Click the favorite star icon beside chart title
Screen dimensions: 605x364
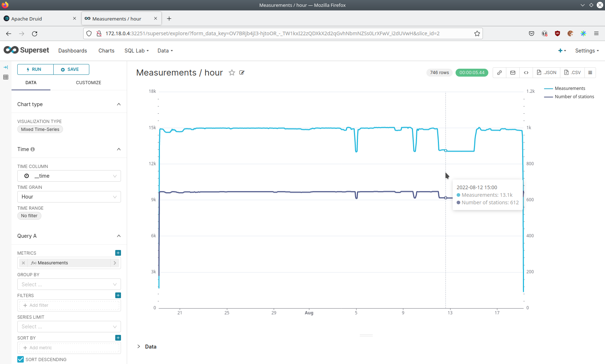(232, 73)
